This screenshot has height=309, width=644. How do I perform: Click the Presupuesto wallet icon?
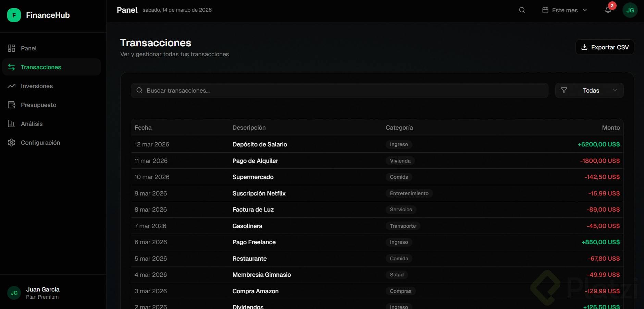12,105
